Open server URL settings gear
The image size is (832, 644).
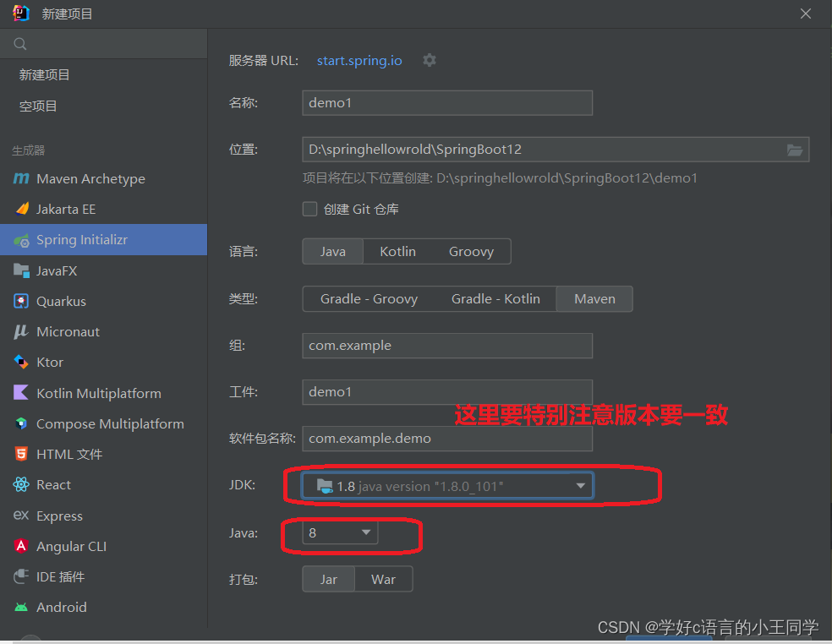(x=430, y=61)
